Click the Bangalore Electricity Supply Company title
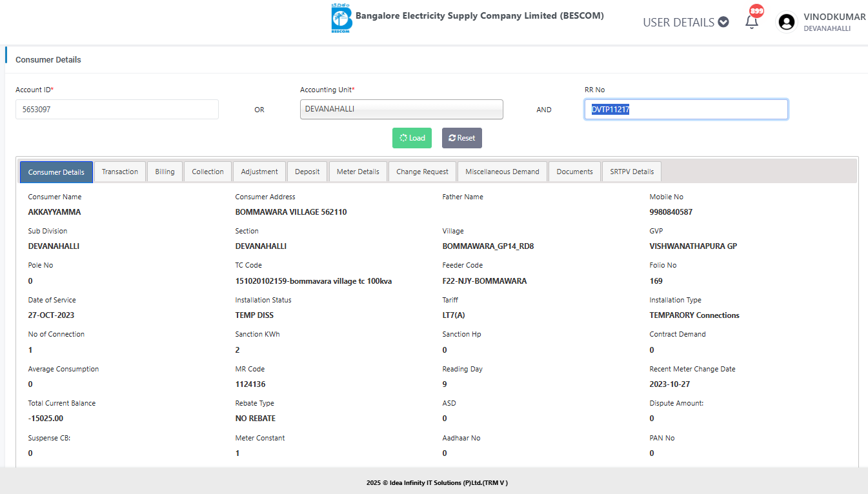Viewport: 868px width, 494px height. (479, 15)
